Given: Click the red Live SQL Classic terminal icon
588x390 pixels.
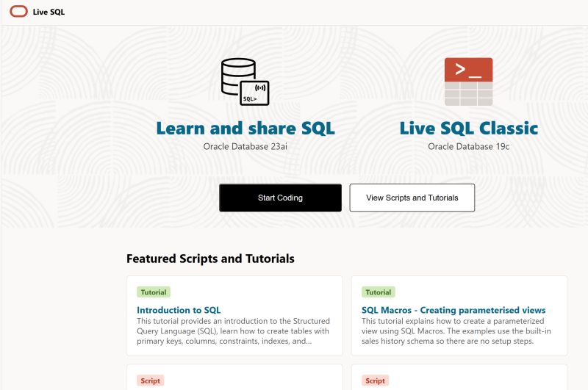Looking at the screenshot, I should tap(468, 82).
